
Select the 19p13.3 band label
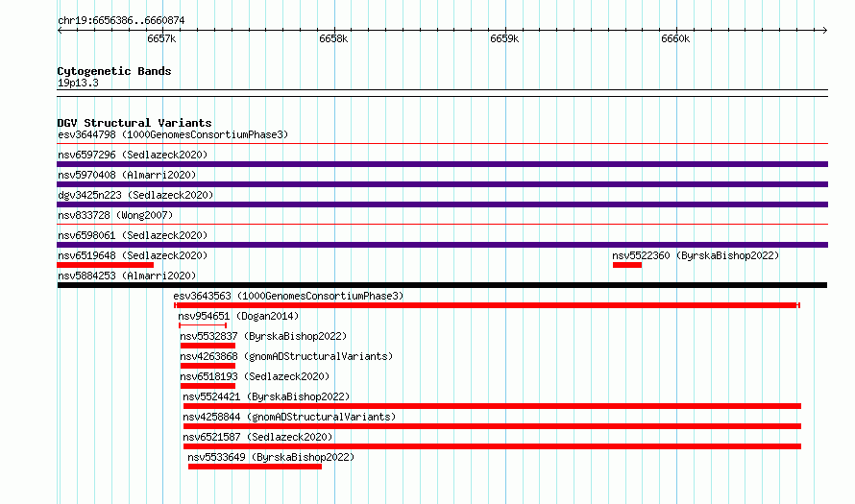(x=78, y=83)
